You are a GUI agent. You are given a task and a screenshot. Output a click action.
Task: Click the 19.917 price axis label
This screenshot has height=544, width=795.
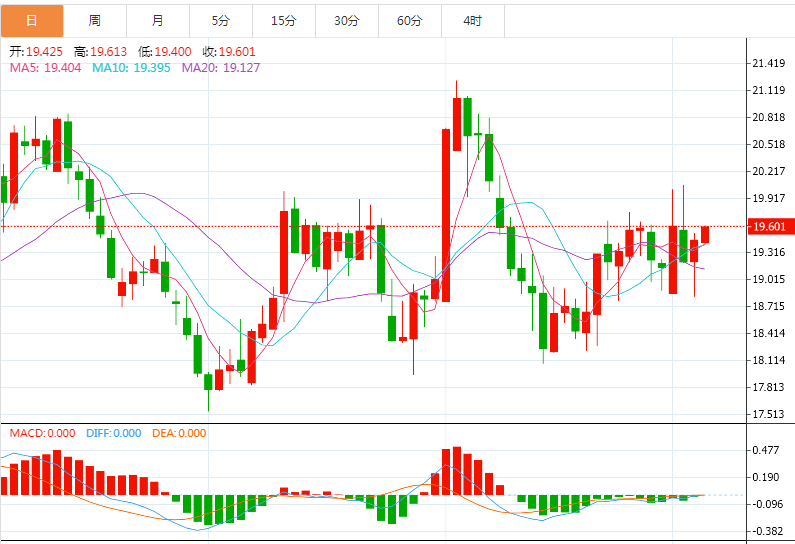click(769, 198)
